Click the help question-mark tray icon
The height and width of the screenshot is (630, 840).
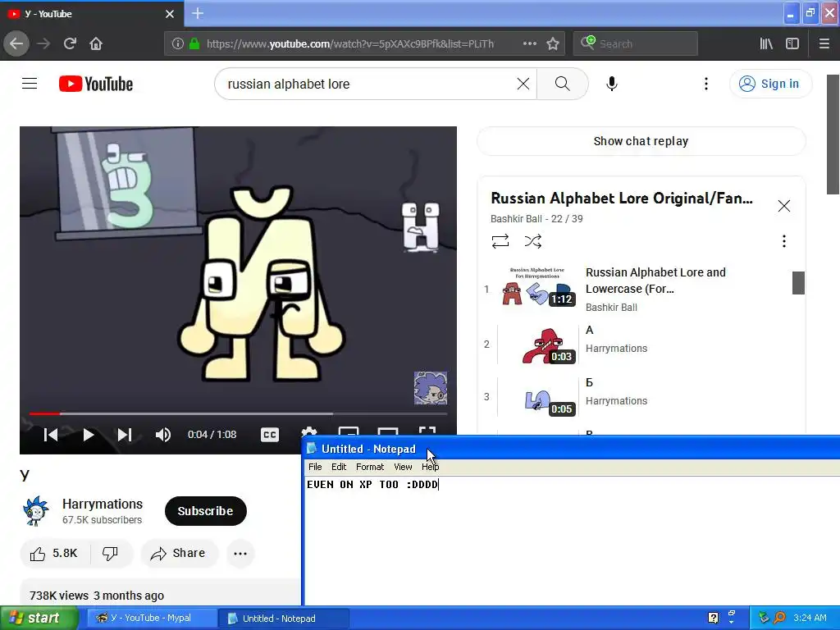click(x=713, y=618)
